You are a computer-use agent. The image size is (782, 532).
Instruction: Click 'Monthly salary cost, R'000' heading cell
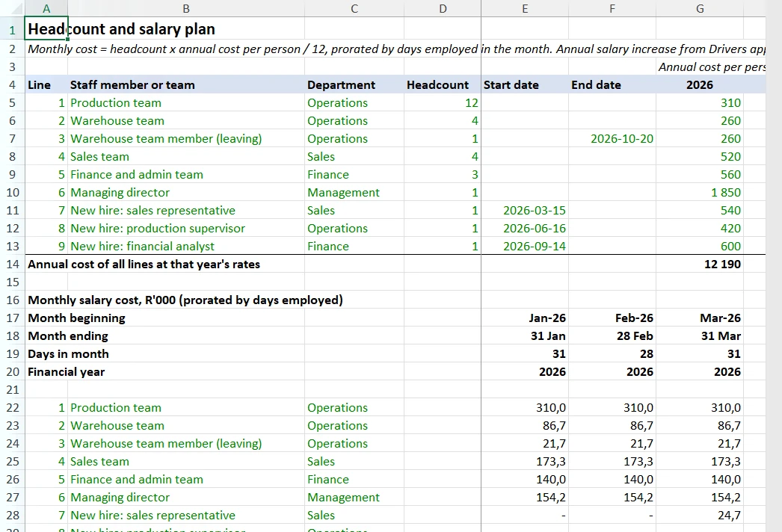(185, 300)
